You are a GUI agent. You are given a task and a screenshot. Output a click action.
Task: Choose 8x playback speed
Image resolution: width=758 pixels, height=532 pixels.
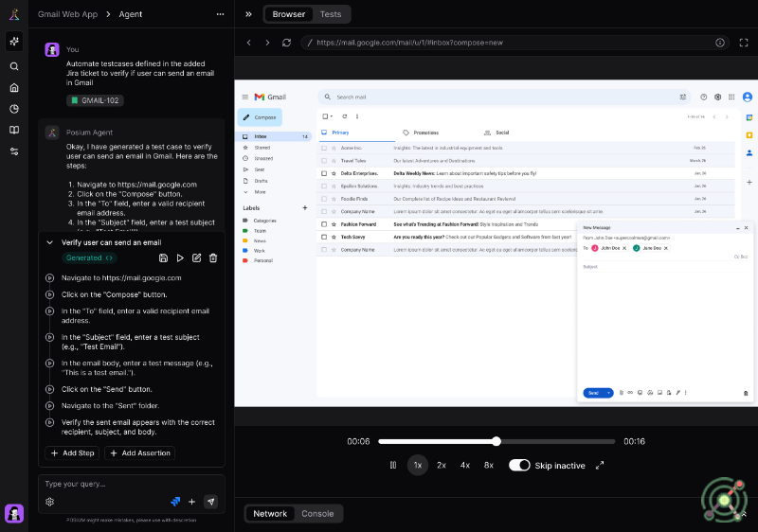click(x=488, y=465)
